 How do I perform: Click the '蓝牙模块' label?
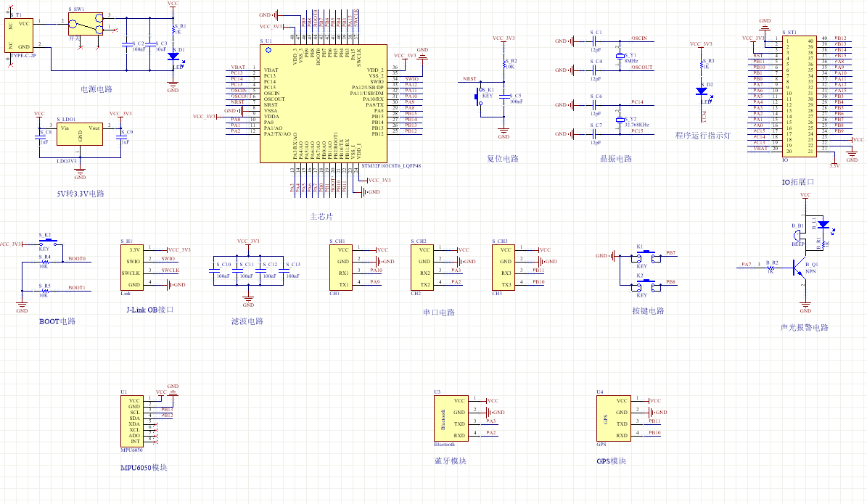(x=450, y=461)
